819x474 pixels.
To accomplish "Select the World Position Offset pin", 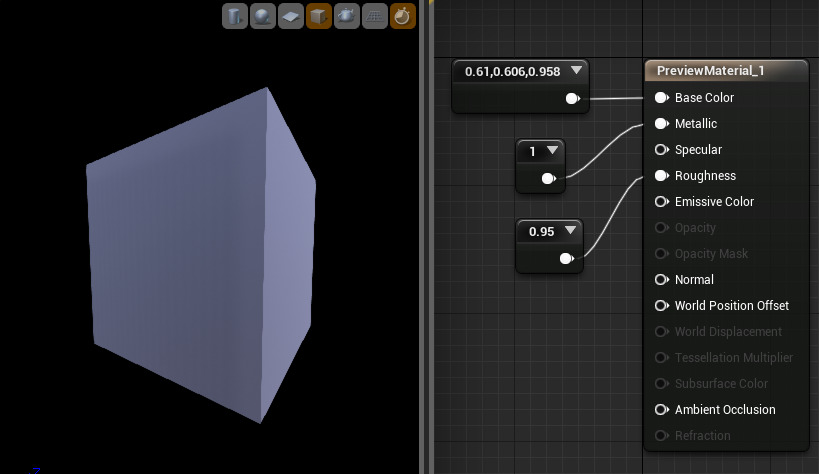I will point(661,306).
